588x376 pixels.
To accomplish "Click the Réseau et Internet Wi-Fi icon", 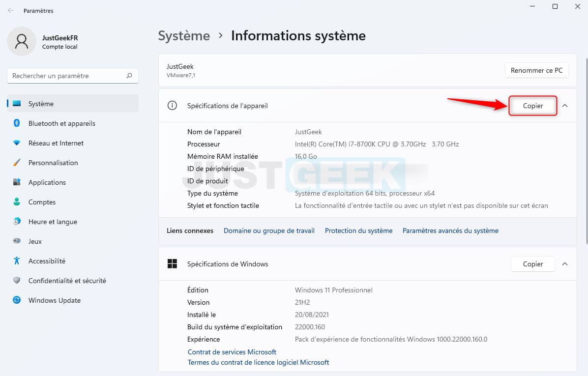I will click(x=17, y=143).
